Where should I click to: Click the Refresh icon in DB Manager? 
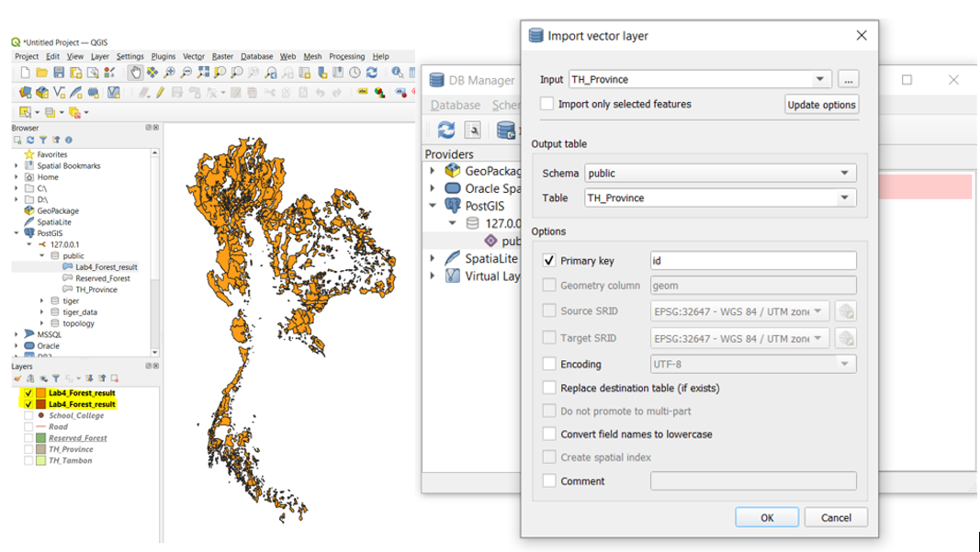coord(446,130)
